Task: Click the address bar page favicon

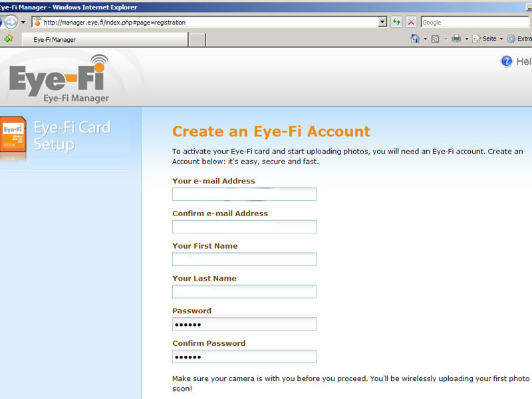Action: pyautogui.click(x=37, y=22)
